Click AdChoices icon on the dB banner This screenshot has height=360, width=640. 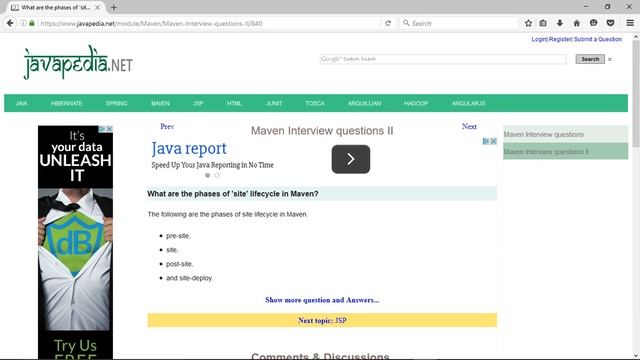[x=102, y=129]
